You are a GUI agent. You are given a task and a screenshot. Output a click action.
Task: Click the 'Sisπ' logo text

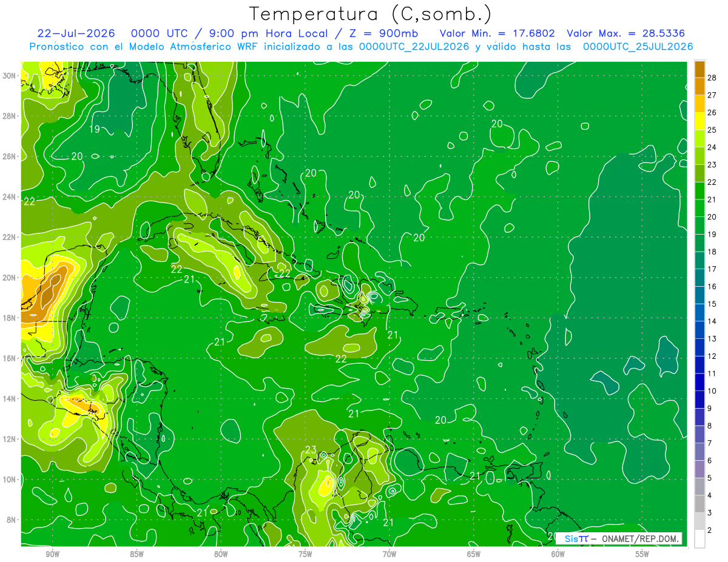click(576, 539)
